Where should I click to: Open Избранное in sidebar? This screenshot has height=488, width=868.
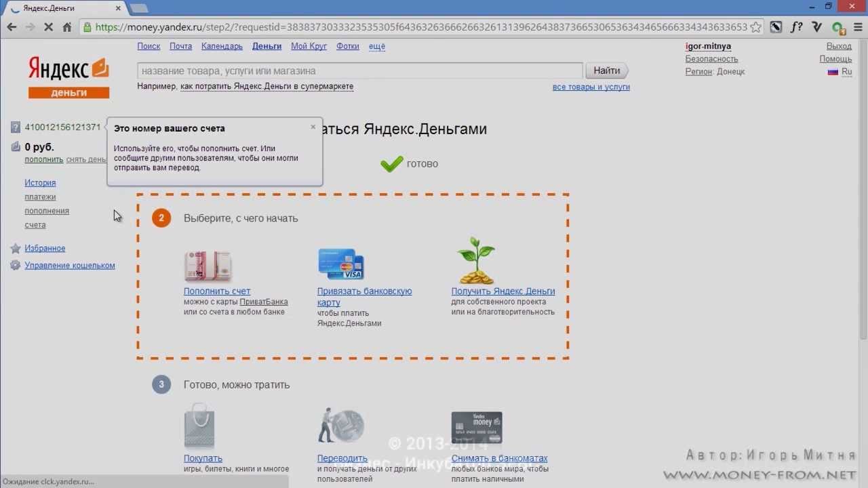tap(45, 249)
